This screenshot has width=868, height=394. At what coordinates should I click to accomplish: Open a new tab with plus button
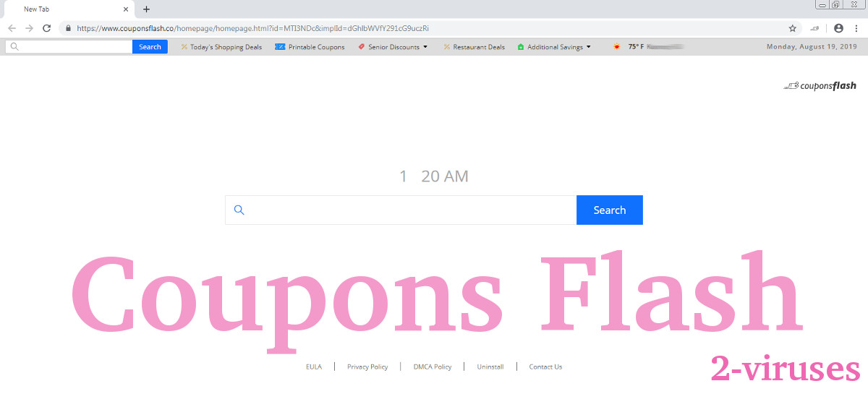(x=146, y=9)
